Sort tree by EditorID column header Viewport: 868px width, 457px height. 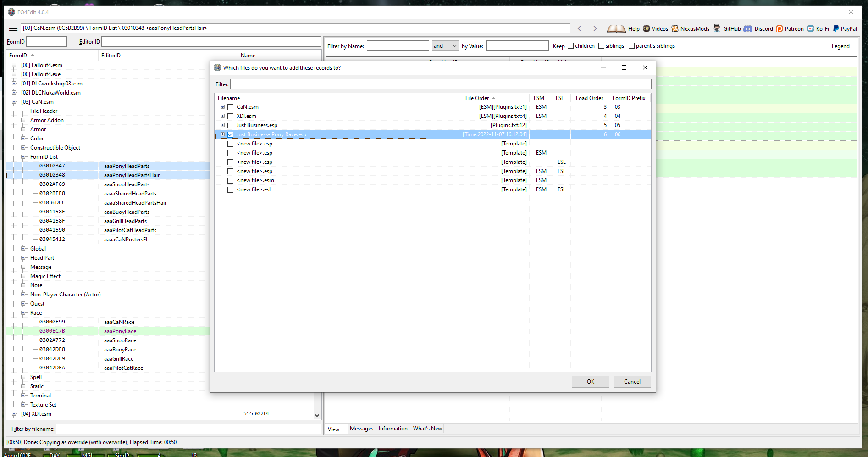(x=167, y=56)
